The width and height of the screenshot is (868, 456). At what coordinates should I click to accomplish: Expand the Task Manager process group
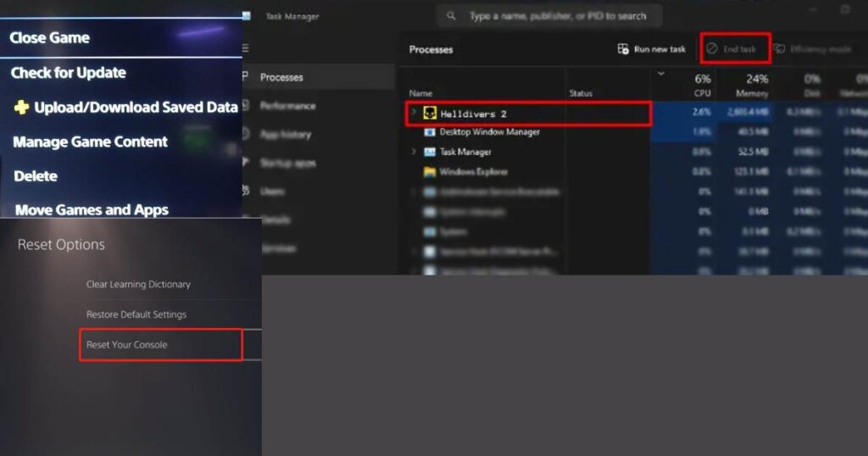click(x=414, y=151)
